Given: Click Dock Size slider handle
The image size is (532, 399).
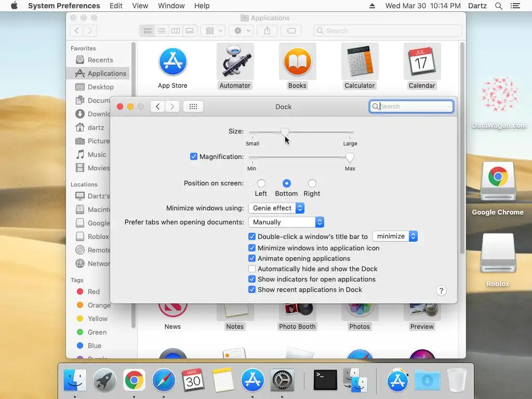Looking at the screenshot, I should tap(285, 132).
